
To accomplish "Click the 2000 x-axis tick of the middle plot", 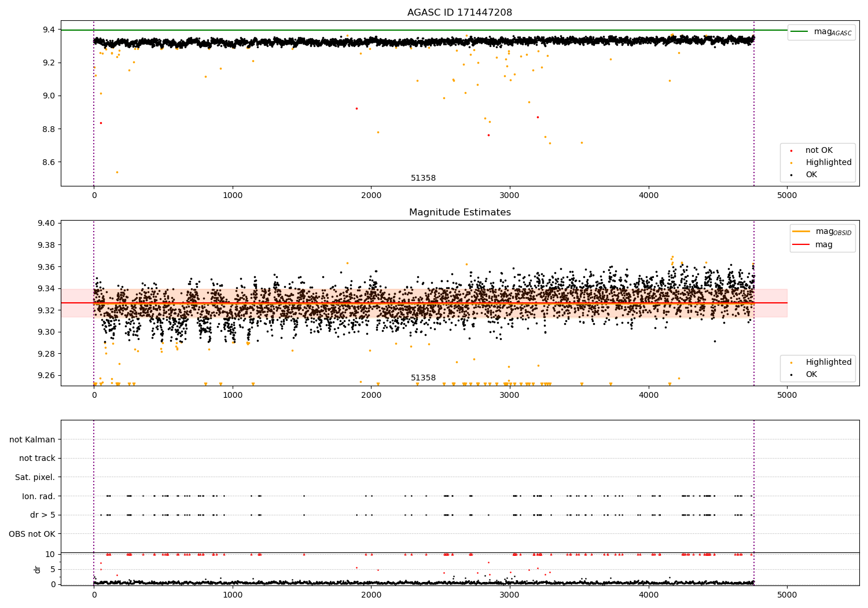I will tap(371, 395).
